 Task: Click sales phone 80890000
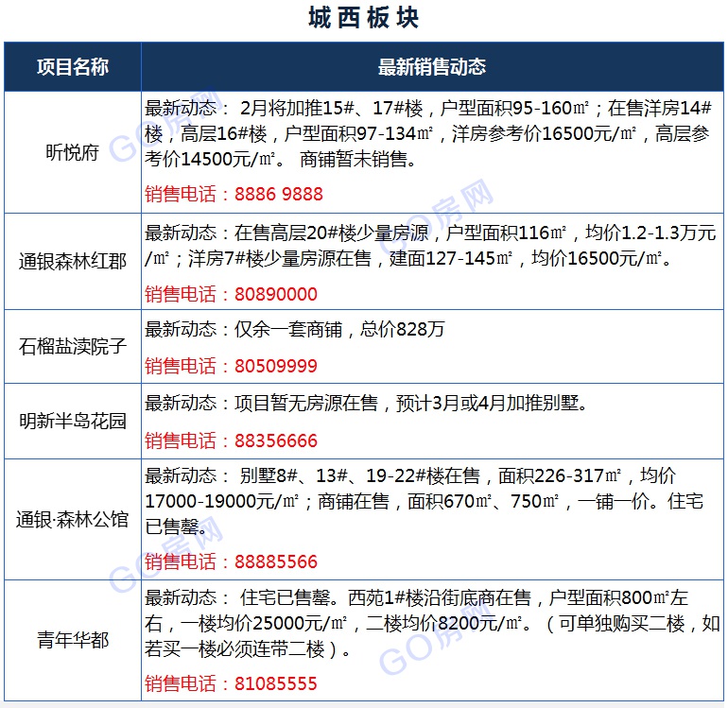(276, 294)
